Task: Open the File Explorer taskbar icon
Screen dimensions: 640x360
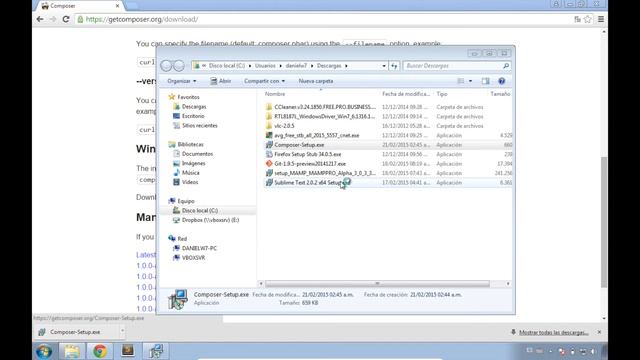Action: (72, 351)
